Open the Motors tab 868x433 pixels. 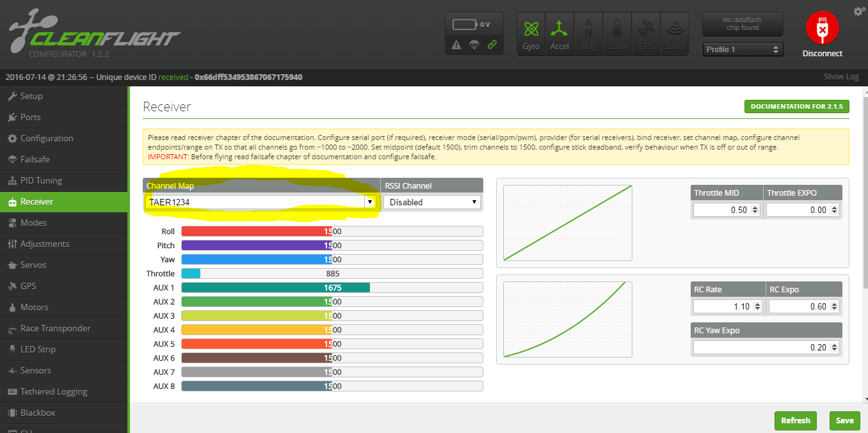tap(64, 307)
